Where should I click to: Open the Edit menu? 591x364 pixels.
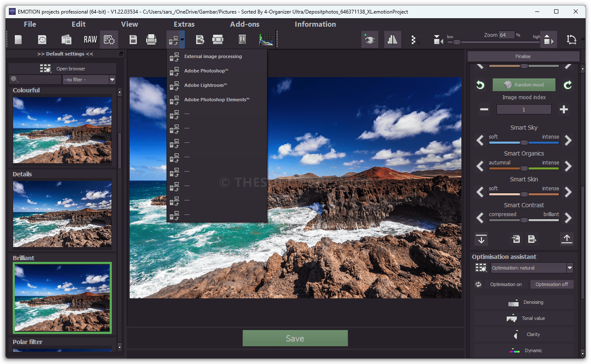coord(78,24)
